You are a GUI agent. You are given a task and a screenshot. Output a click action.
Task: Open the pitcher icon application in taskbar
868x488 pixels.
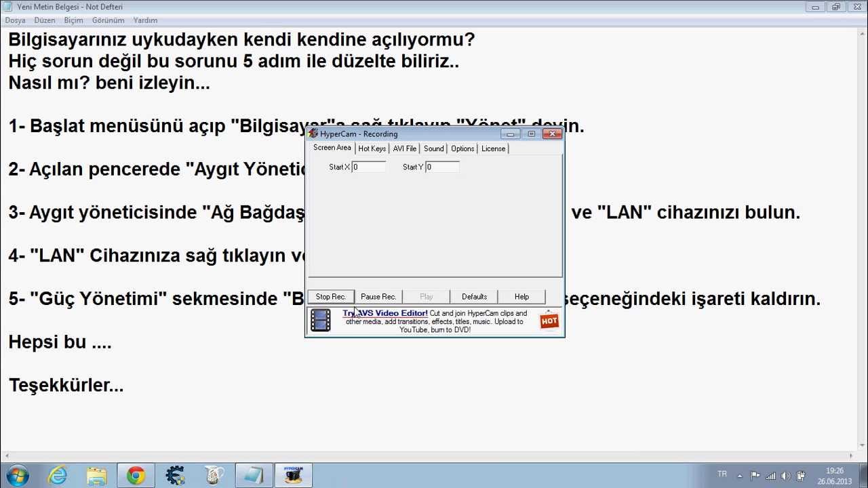pyautogui.click(x=214, y=476)
